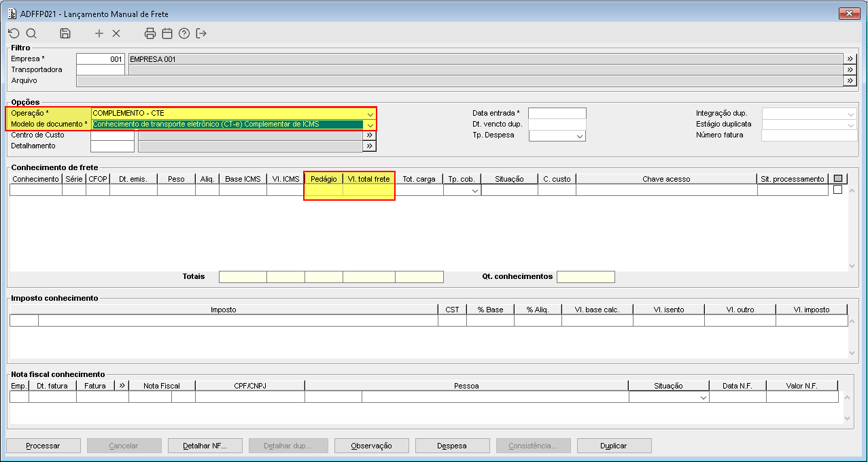
Task: Click the X delete-record toolbar icon
Action: pos(116,33)
